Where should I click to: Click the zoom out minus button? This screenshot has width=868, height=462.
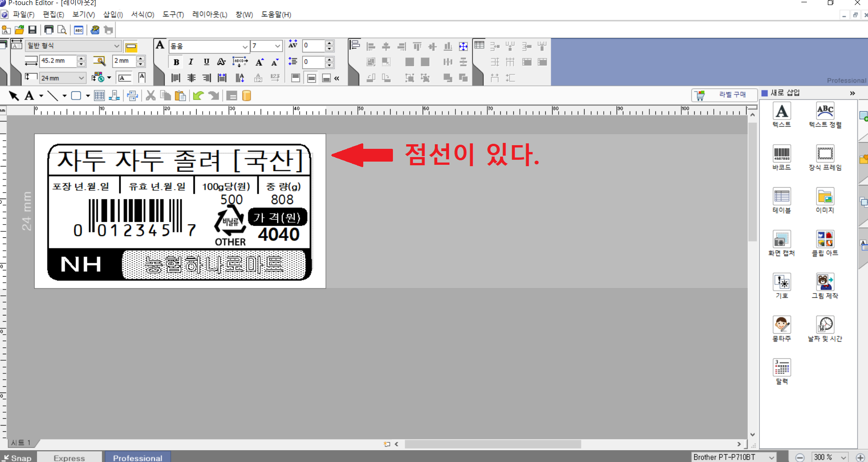(x=800, y=457)
